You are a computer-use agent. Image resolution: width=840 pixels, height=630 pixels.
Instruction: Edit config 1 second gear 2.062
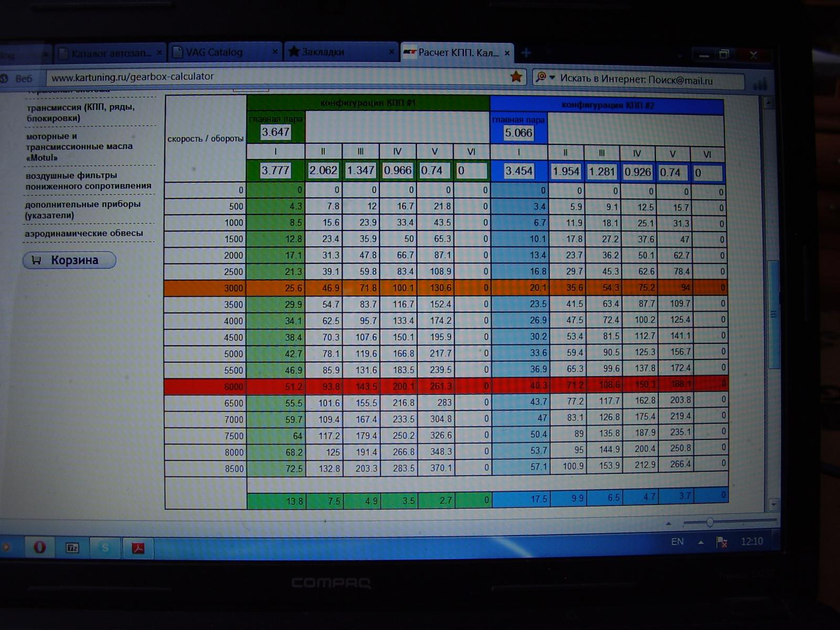(x=323, y=170)
